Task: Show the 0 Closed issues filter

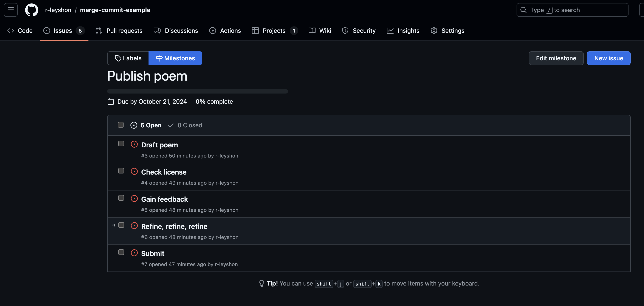Action: [x=185, y=125]
